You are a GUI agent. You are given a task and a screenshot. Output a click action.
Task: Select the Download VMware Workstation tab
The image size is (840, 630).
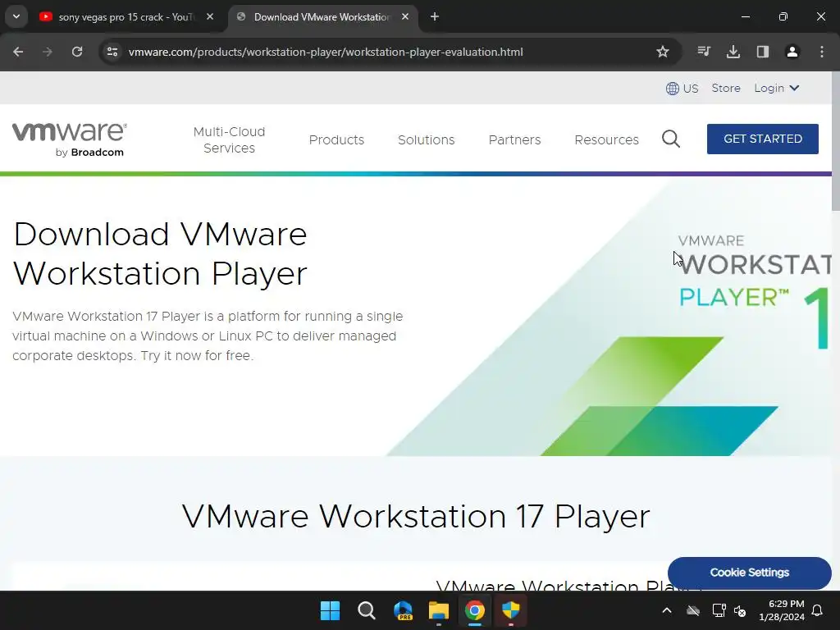tap(323, 17)
